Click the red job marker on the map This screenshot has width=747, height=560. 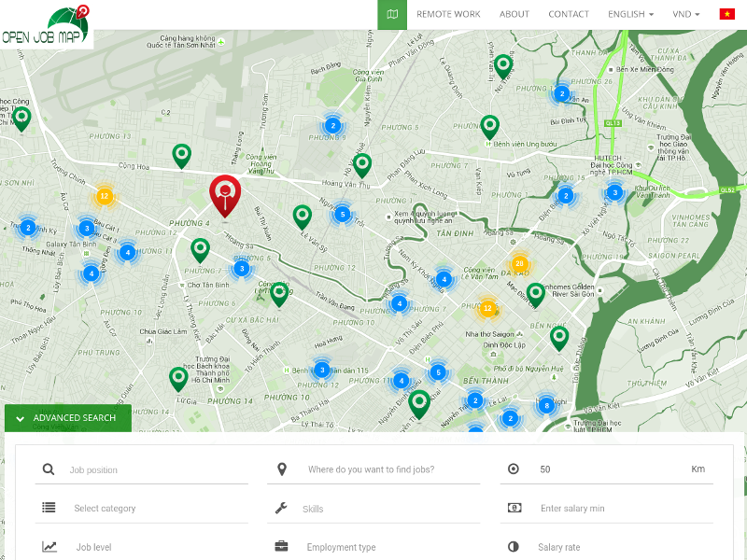point(225,193)
